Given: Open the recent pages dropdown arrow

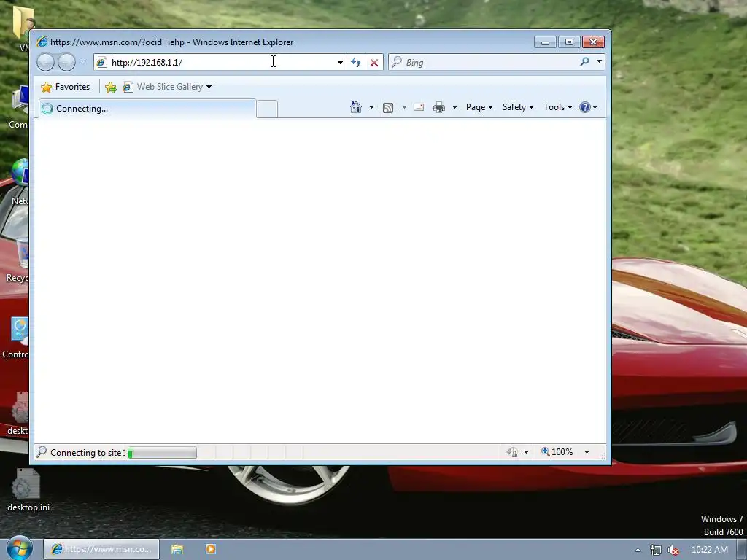Looking at the screenshot, I should (83, 63).
